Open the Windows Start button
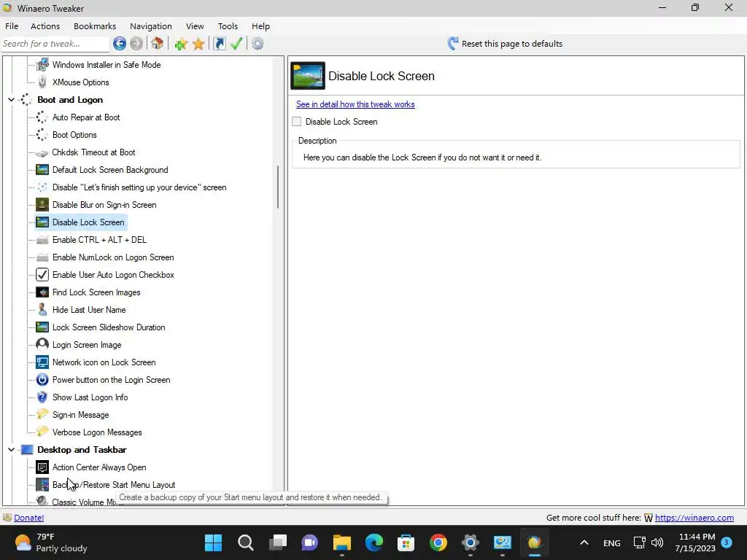This screenshot has width=747, height=560. [x=214, y=542]
